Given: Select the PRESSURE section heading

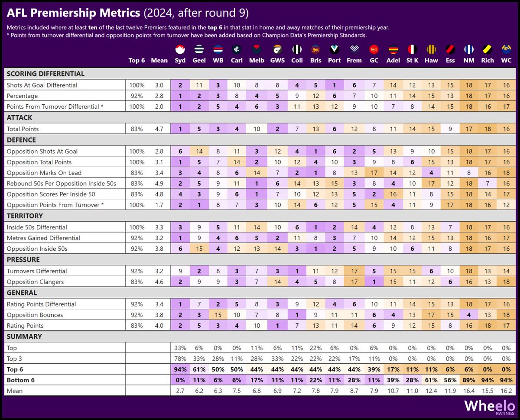Looking at the screenshot, I should [x=23, y=260].
